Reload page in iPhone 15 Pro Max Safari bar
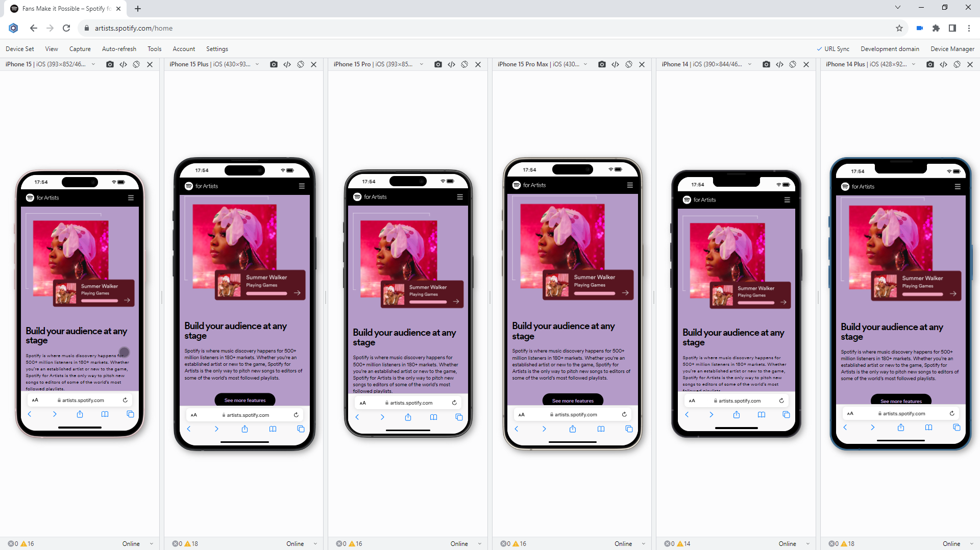This screenshot has width=980, height=550. pos(624,414)
